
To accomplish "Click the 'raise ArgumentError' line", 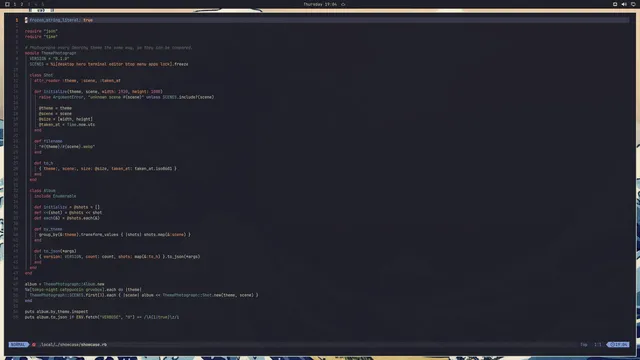I will click(127, 97).
